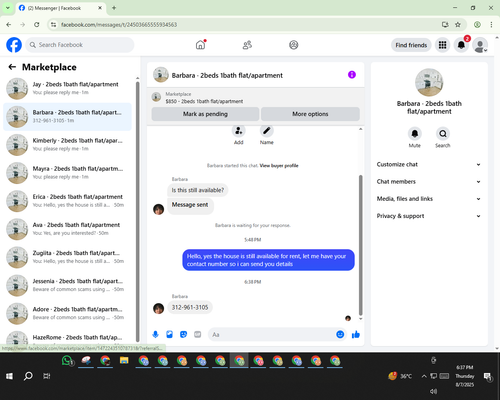Screen dimensions: 500x400
Task: Navigate back with browser back arrow
Action: pos(9,25)
